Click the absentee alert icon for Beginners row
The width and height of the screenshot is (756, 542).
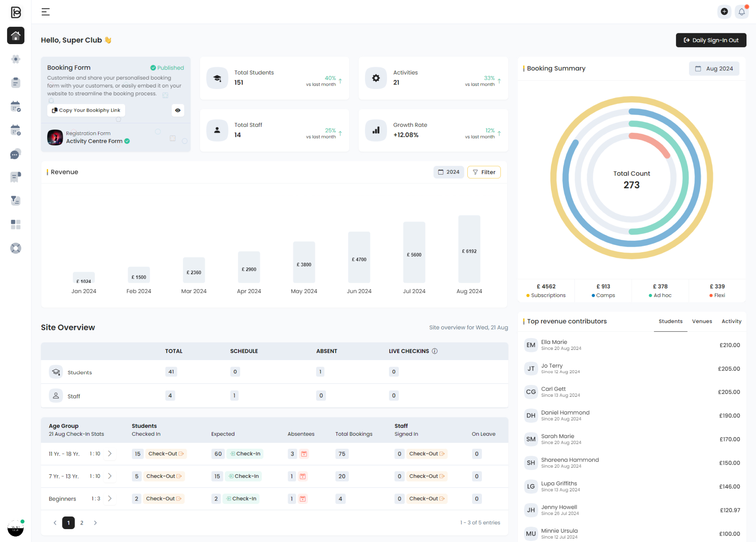pos(302,499)
